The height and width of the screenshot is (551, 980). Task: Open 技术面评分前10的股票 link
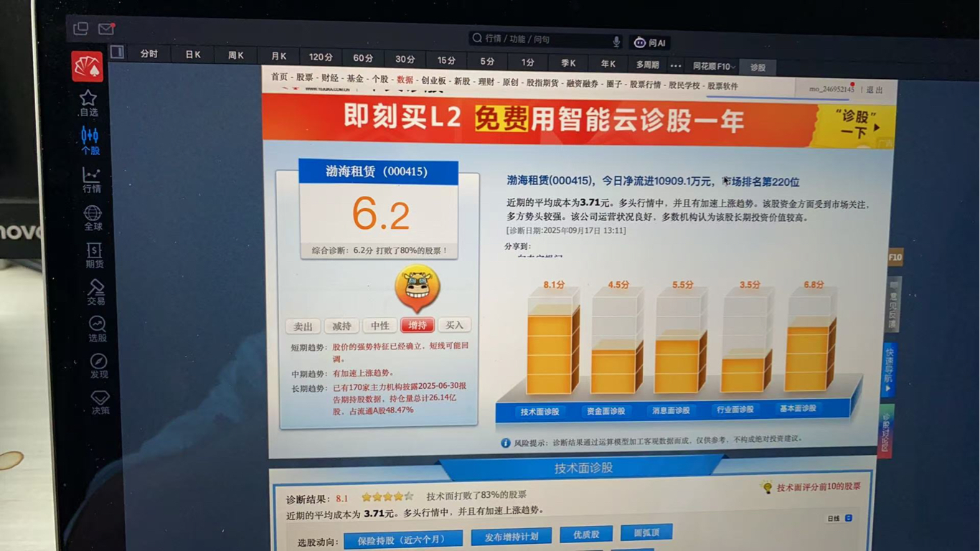click(819, 486)
